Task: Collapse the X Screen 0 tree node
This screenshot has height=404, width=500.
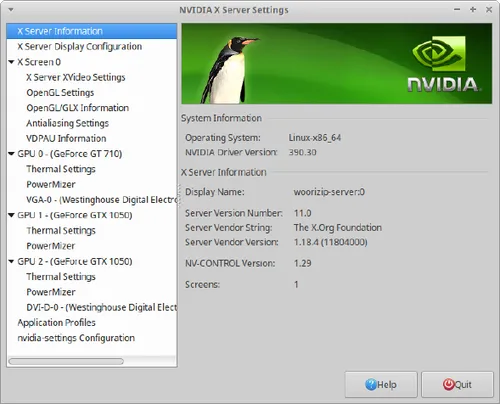Action: coord(11,62)
